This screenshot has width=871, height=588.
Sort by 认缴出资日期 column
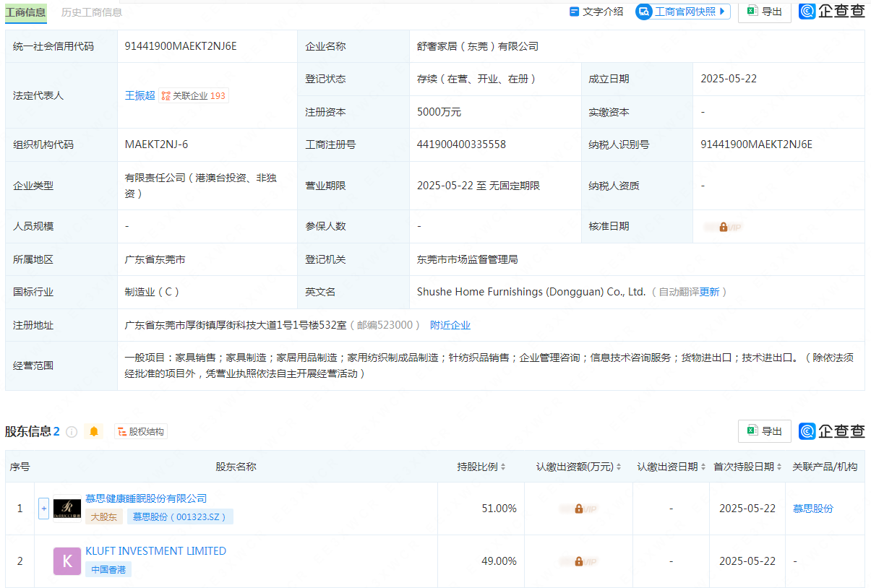(x=703, y=467)
